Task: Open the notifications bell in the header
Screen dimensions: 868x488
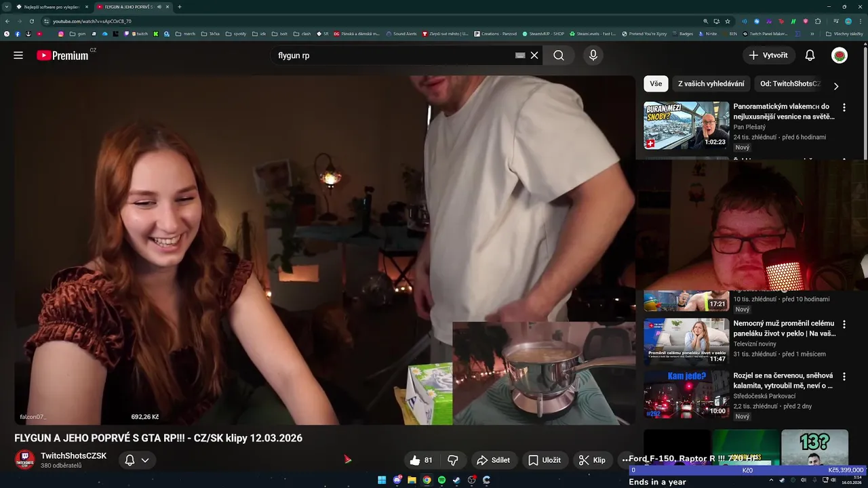Action: tap(810, 56)
